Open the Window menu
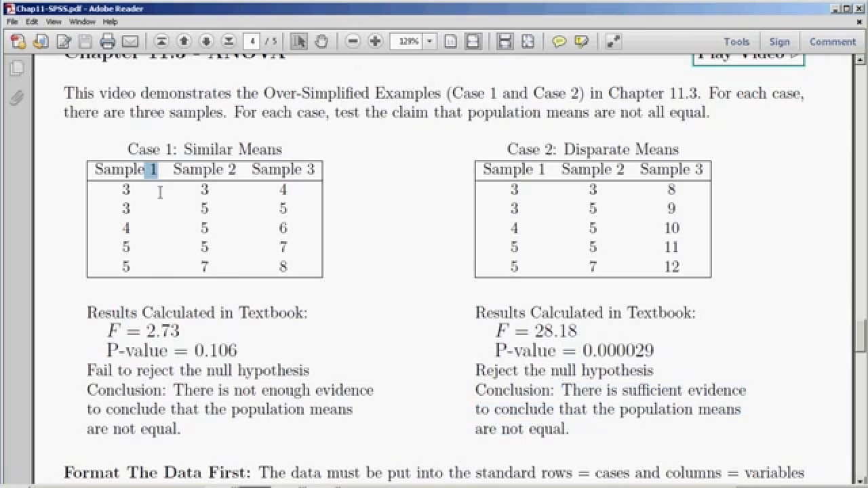The image size is (868, 488). (x=82, y=22)
